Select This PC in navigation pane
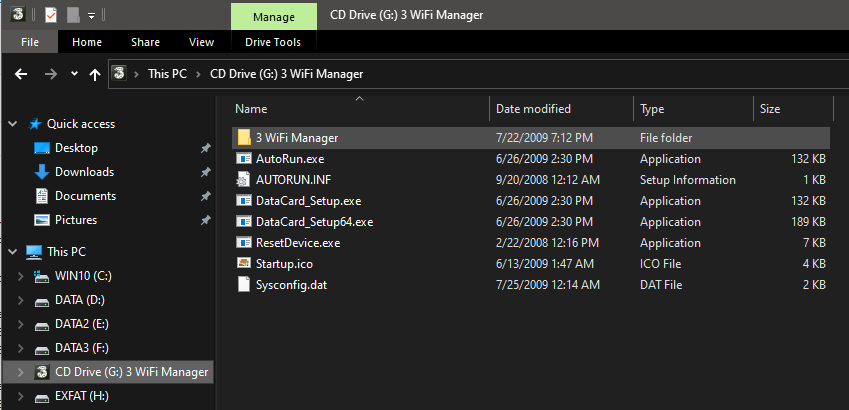Image resolution: width=849 pixels, height=410 pixels. click(66, 252)
